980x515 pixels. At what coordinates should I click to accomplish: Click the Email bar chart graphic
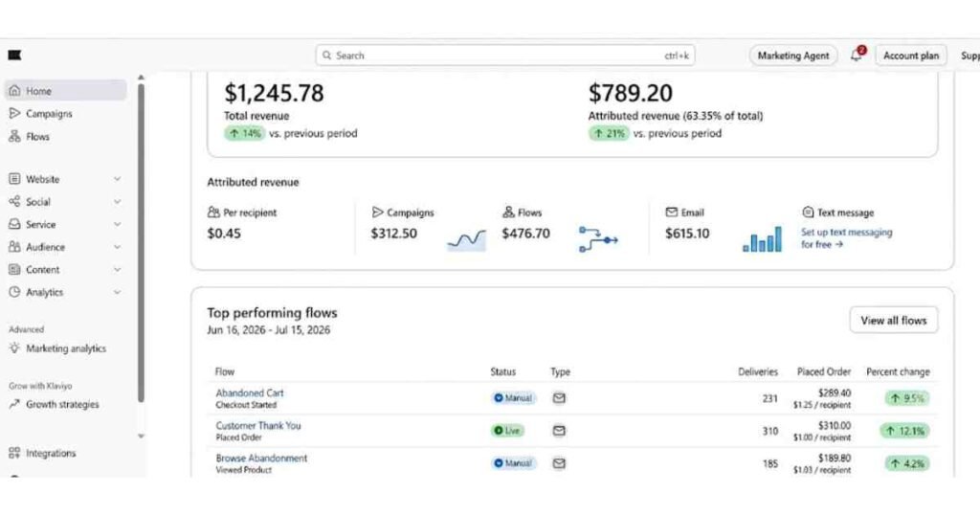coord(762,239)
